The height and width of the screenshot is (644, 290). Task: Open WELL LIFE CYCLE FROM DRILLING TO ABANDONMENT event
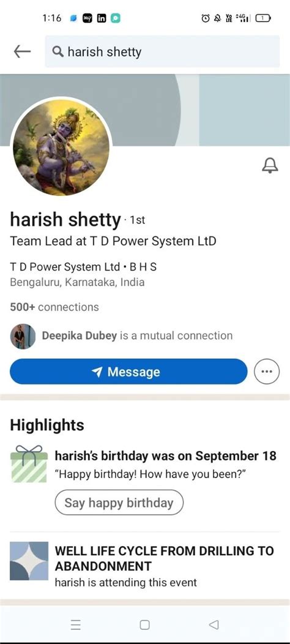[x=165, y=558]
